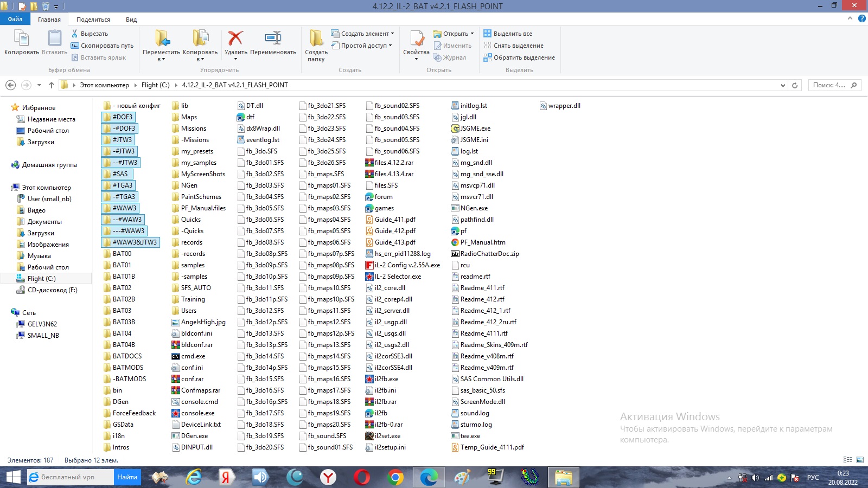The image size is (868, 488).
Task: Launch Internet Explorer from the taskbar
Action: (194, 477)
